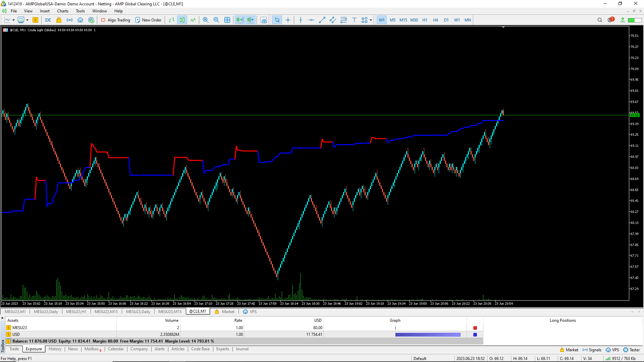This screenshot has width=644, height=362.
Task: Switch to MESU23,H1 chart tab
Action: tap(76, 312)
